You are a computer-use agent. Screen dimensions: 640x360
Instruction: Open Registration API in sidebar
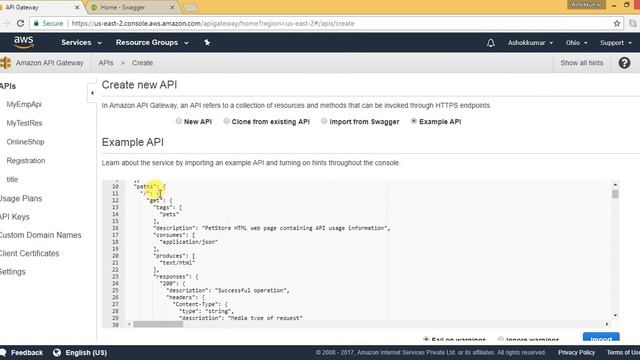[26, 161]
